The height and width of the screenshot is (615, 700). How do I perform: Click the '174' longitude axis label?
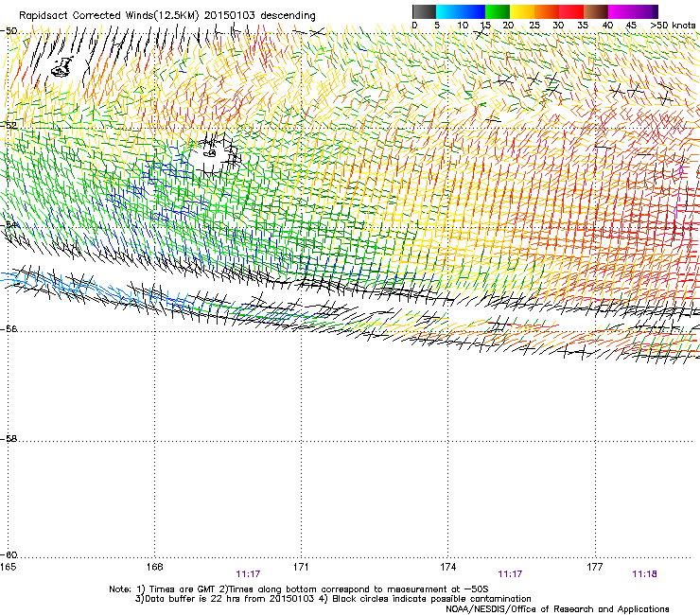pos(447,567)
